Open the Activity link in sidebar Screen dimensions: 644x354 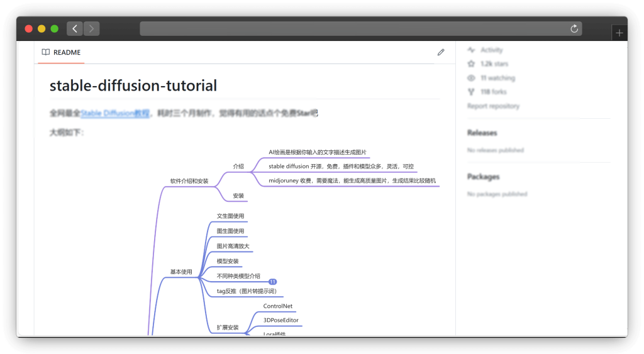(492, 50)
